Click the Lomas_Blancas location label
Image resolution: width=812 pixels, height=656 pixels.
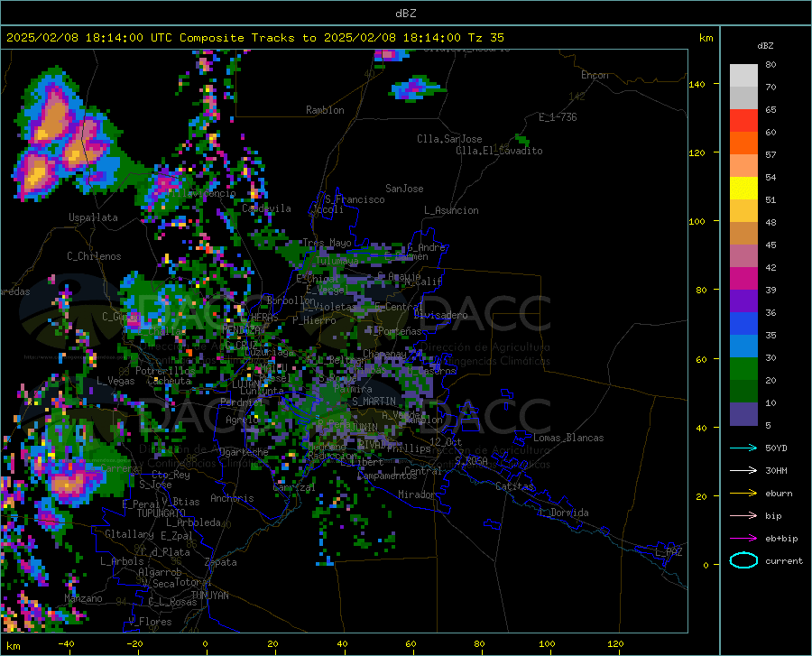568,438
